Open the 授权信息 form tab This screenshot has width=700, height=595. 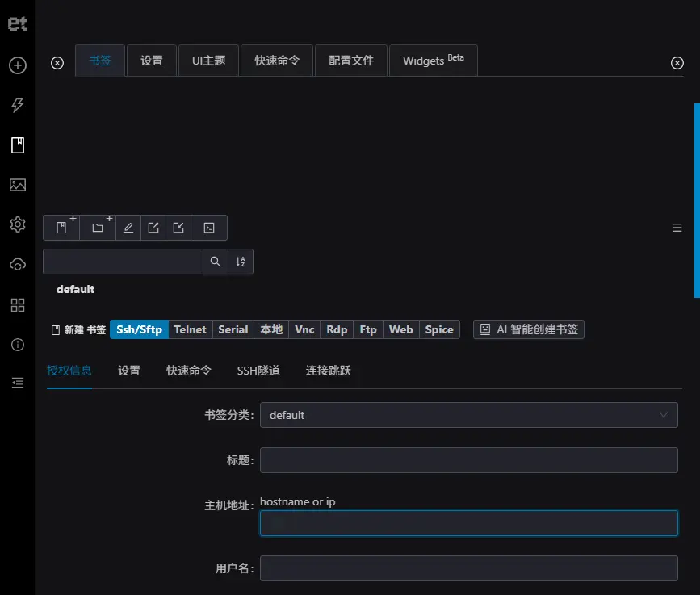click(69, 371)
